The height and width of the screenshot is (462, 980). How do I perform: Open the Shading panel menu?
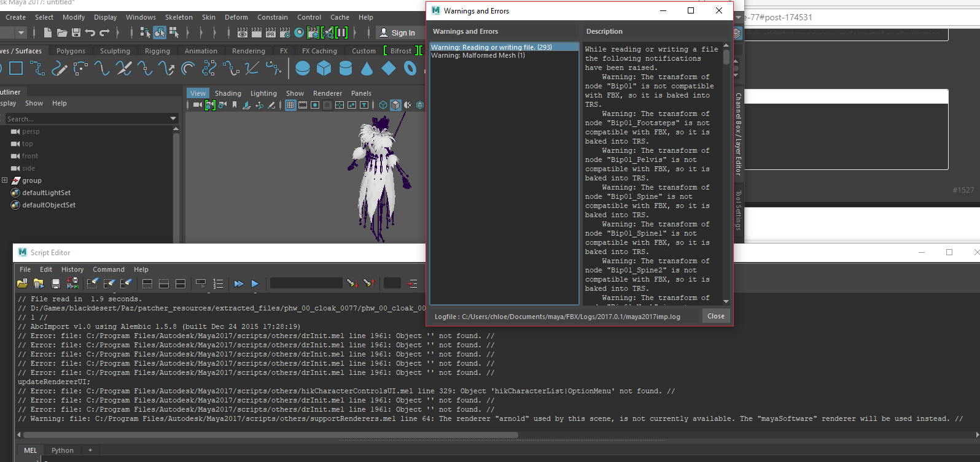coord(228,93)
